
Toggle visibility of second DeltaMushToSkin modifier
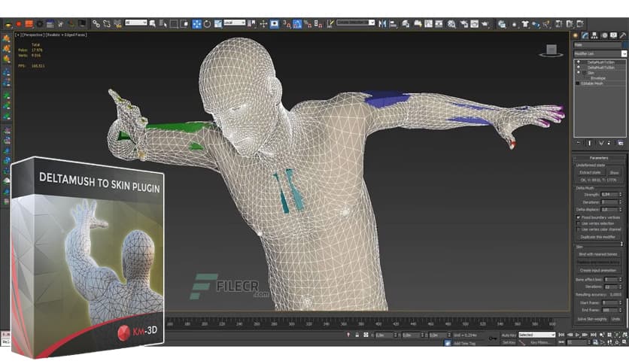pyautogui.click(x=578, y=68)
